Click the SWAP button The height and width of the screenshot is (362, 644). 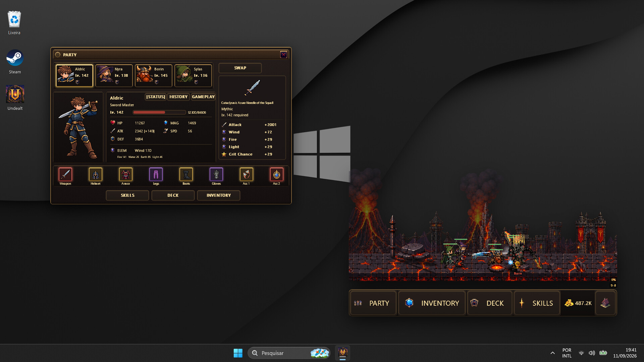(240, 68)
